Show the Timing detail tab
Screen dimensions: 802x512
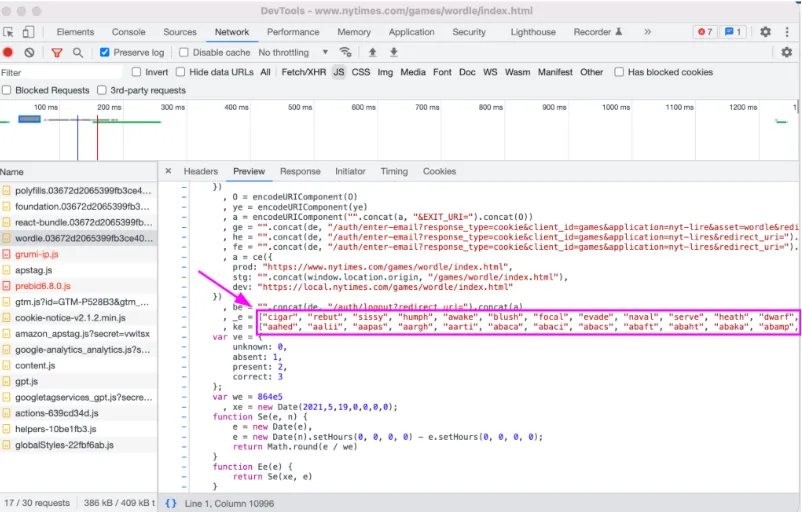(394, 171)
